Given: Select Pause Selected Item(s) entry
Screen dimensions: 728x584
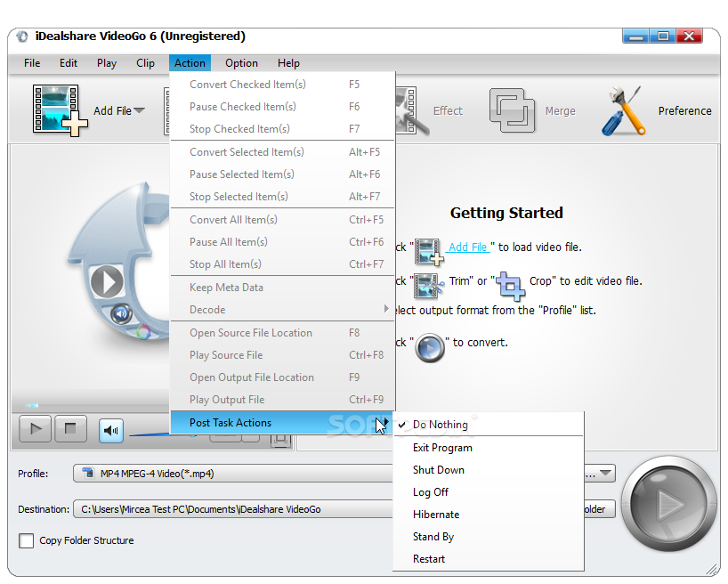Looking at the screenshot, I should [x=282, y=174].
